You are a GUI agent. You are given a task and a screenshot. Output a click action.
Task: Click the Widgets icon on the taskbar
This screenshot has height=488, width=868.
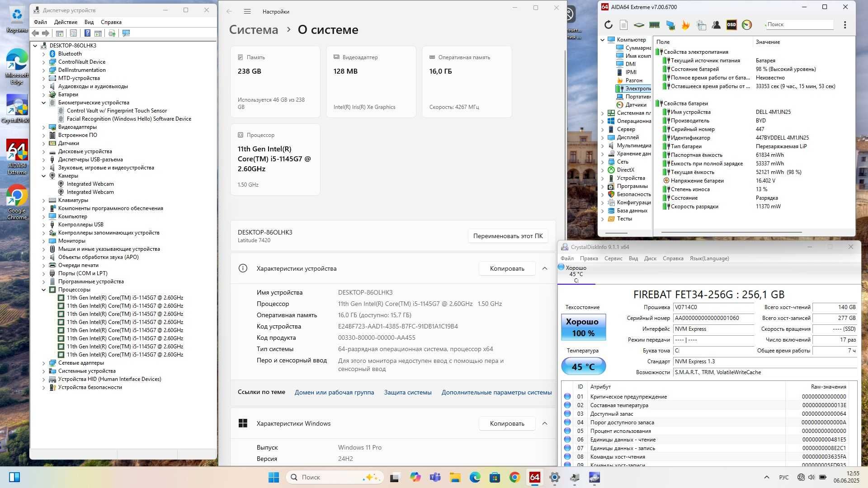(14, 477)
